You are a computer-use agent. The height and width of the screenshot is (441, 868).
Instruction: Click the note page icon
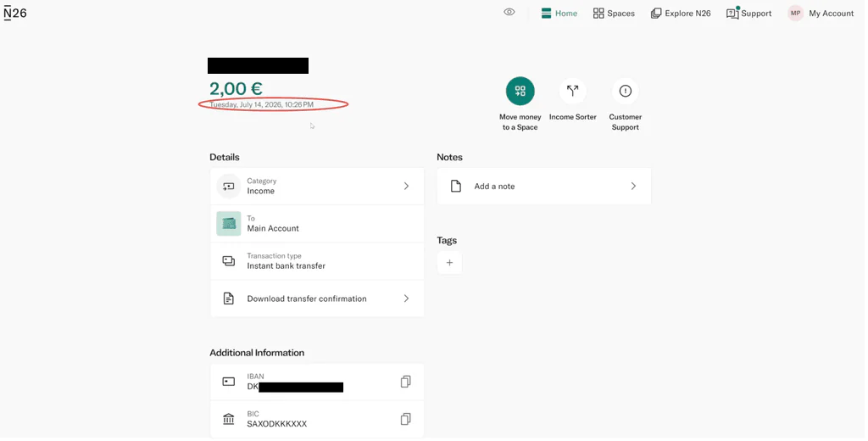coord(455,186)
